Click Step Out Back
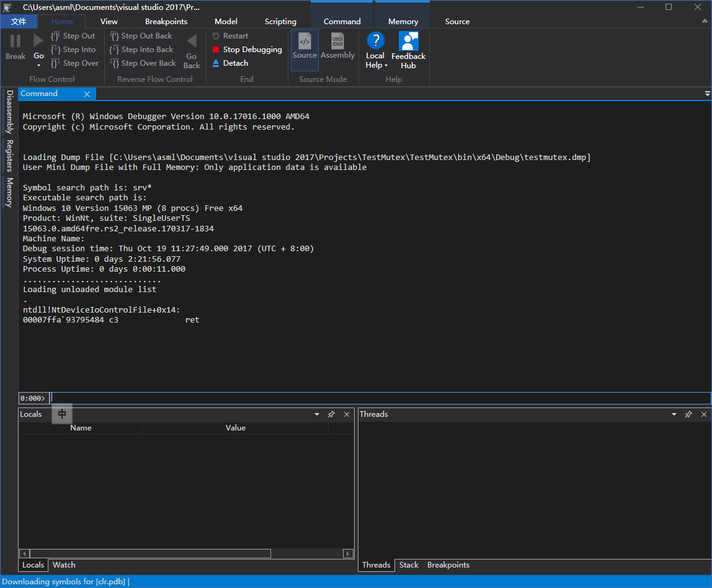This screenshot has width=712, height=588. [x=141, y=36]
